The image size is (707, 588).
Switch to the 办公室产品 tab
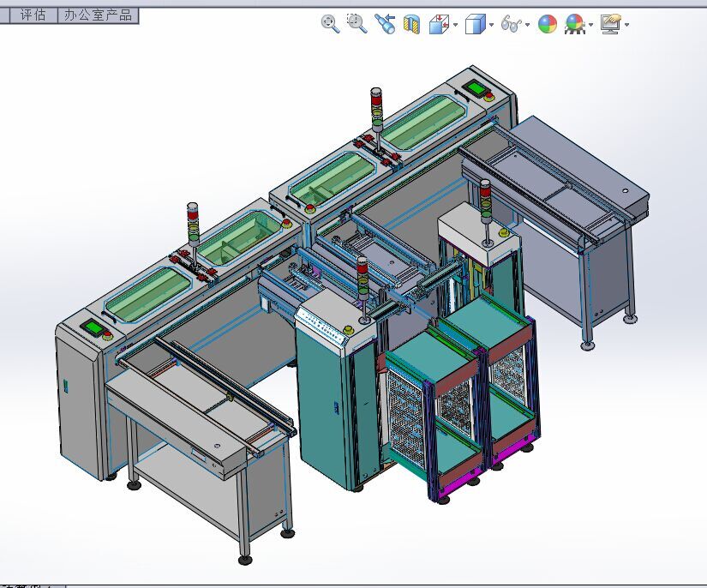click(98, 15)
